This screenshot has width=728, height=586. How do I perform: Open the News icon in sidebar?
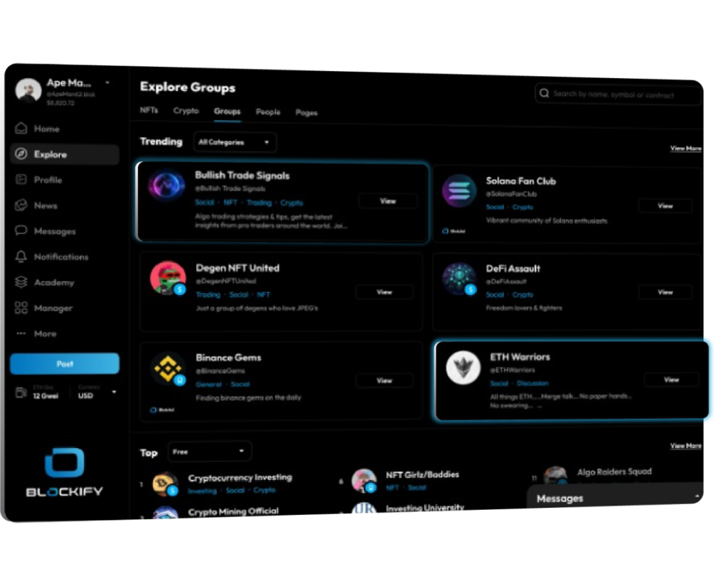tap(21, 206)
